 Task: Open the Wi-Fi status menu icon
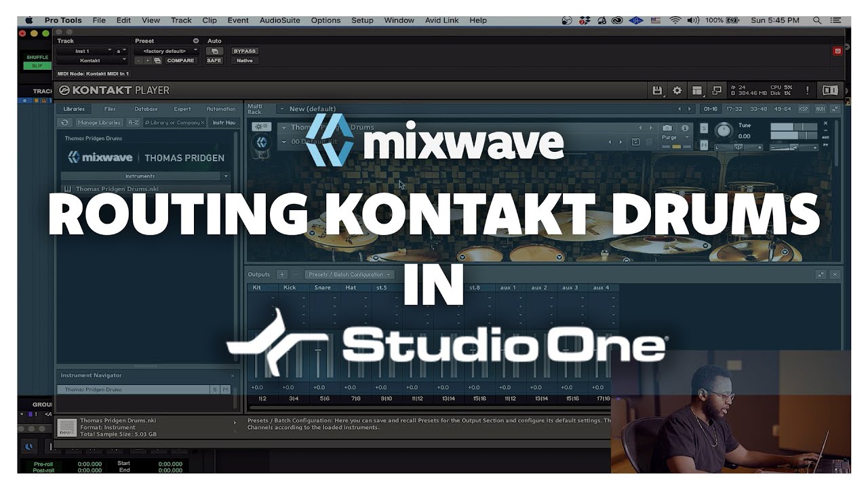click(x=675, y=20)
